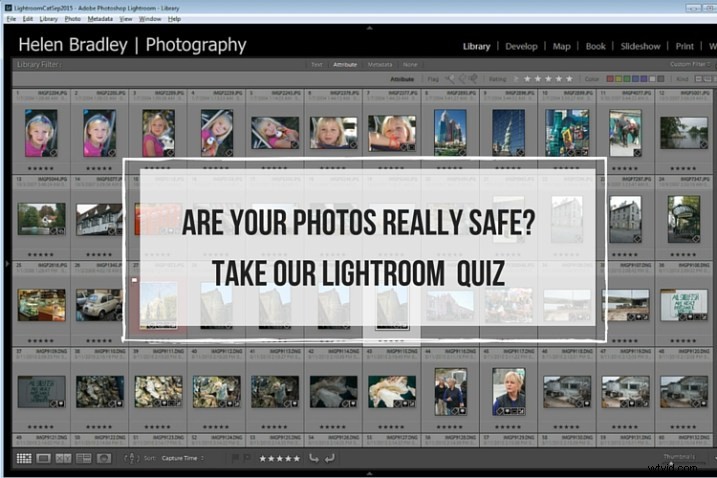
Task: Filter by no color label gray swatch
Action: (660, 79)
